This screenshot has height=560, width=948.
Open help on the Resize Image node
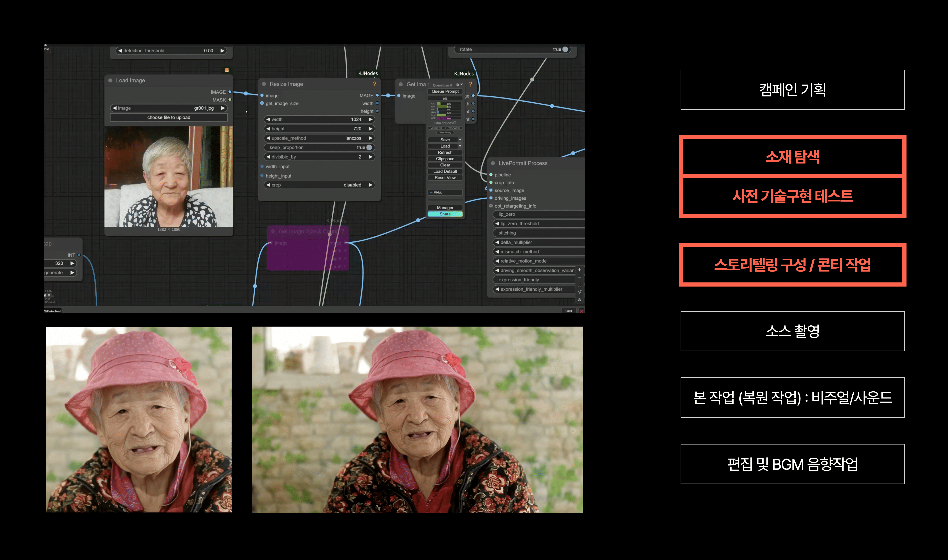[374, 84]
